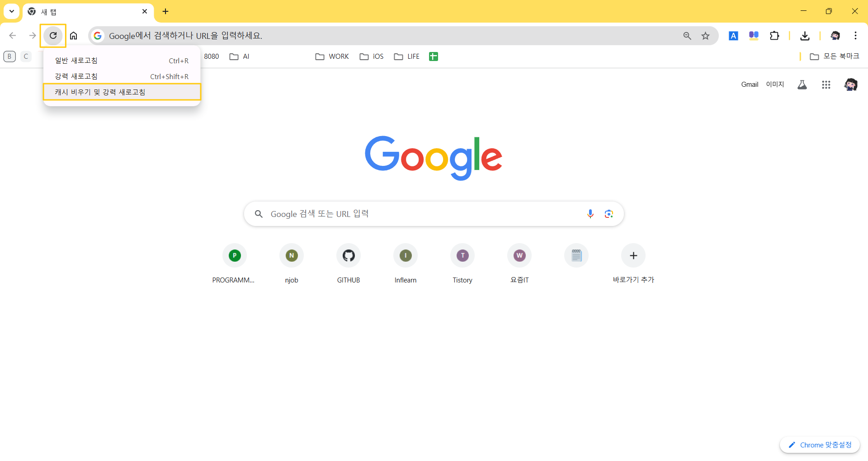Viewport: 868px width, 461px height.
Task: Open the Downloads icon
Action: (805, 36)
